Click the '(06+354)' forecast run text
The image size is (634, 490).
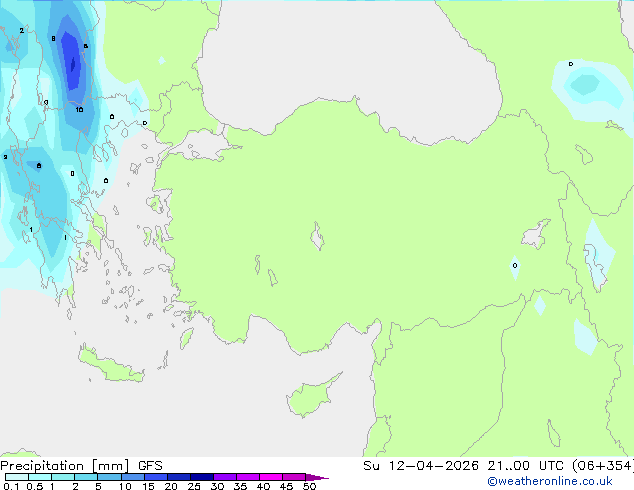click(x=602, y=466)
